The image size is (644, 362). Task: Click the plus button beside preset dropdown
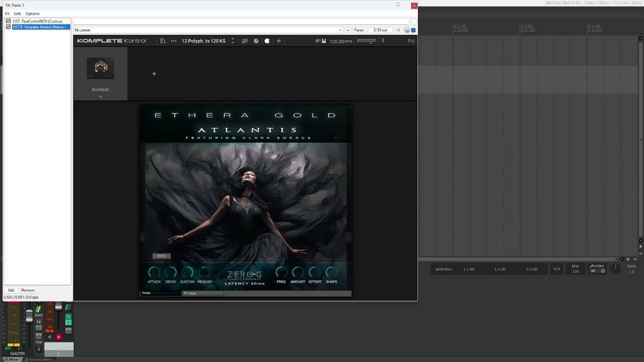click(x=347, y=30)
